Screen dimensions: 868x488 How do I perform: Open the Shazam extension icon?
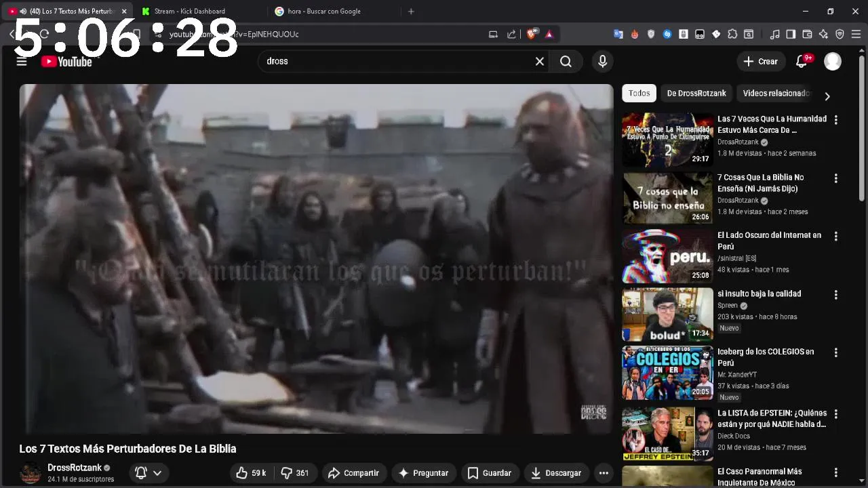[667, 34]
